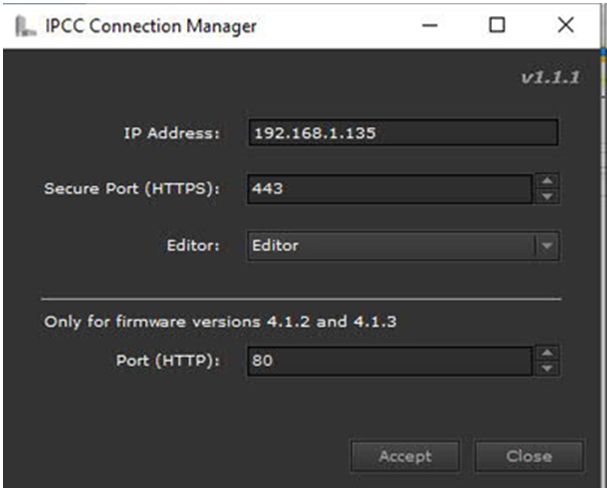Minimize the IPCC Connection Manager window
This screenshot has height=488, width=607.
(430, 26)
